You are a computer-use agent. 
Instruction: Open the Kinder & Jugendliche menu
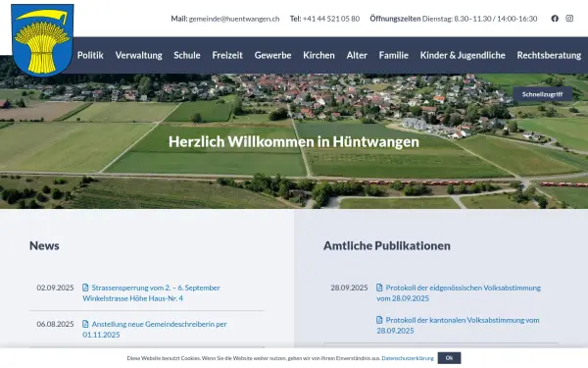[463, 55]
